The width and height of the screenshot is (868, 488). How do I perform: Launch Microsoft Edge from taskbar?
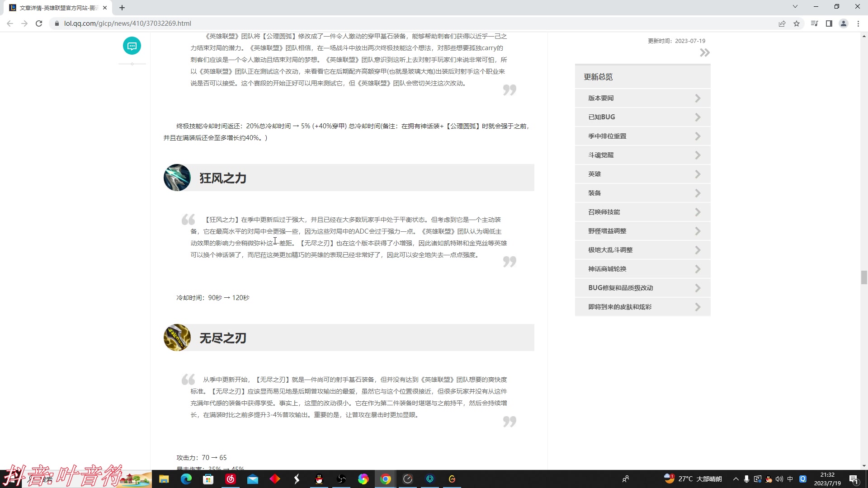(x=186, y=479)
